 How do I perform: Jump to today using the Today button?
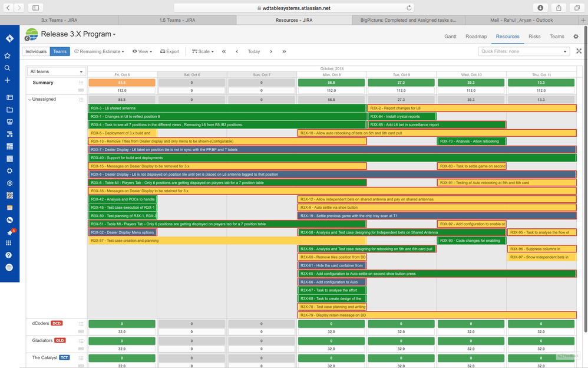tap(253, 51)
